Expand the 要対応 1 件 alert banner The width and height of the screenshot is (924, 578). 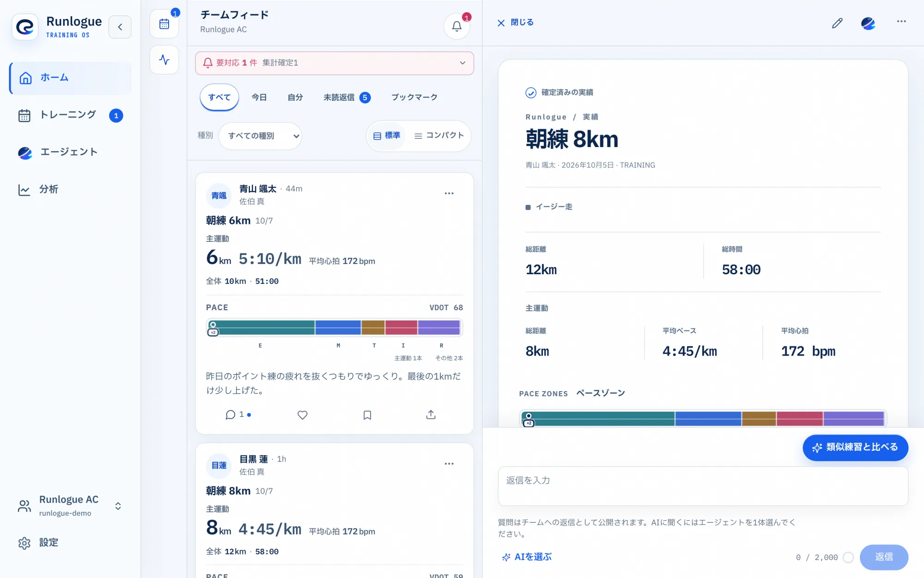334,63
